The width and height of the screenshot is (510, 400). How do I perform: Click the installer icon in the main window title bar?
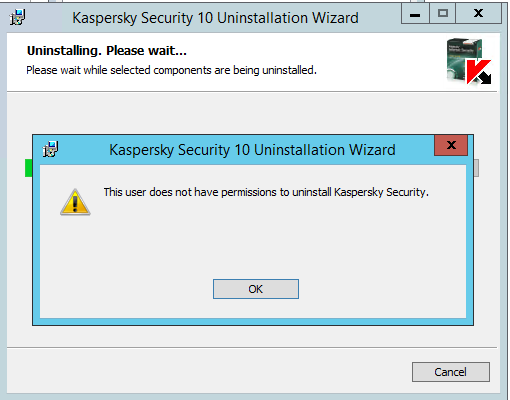click(17, 17)
